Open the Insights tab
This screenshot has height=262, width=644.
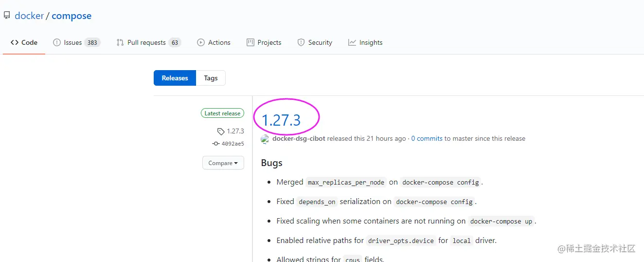[365, 42]
